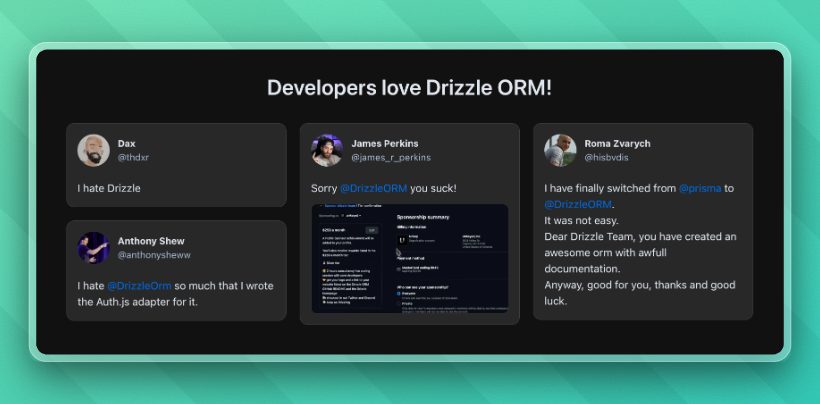Image resolution: width=820 pixels, height=404 pixels.
Task: Click the Anthony Shew author name
Action: [151, 241]
